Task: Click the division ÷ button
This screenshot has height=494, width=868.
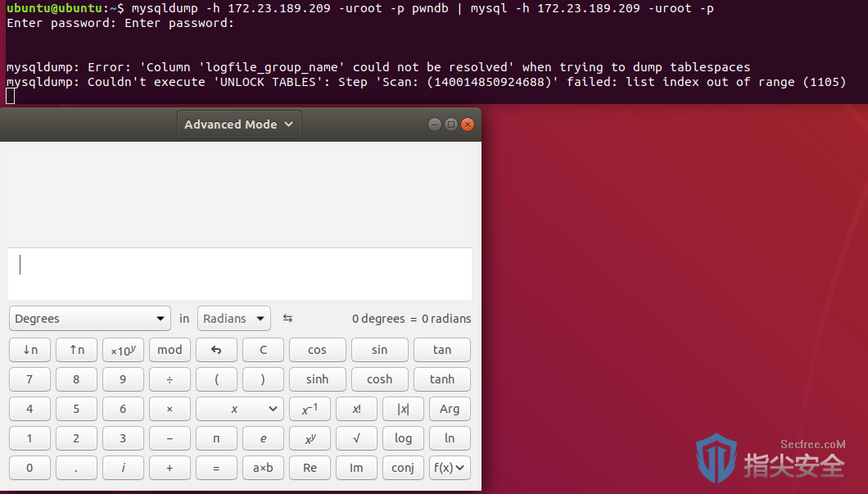Action: (x=170, y=378)
